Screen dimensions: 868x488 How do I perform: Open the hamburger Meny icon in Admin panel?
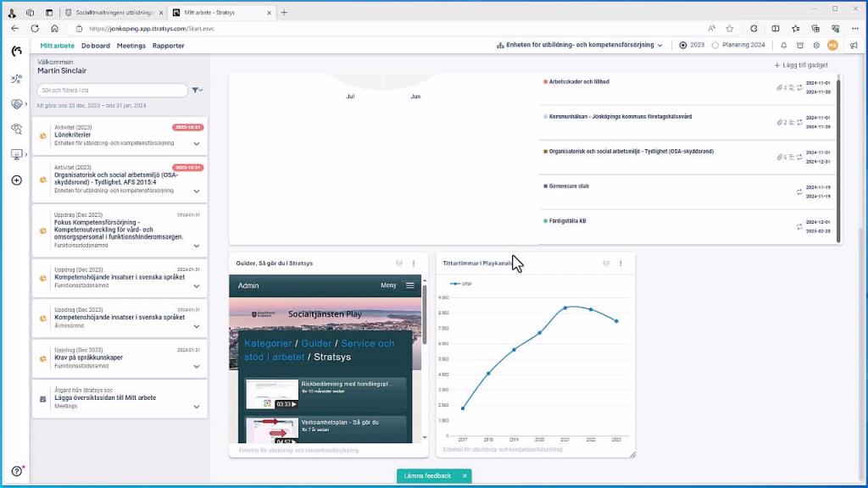point(409,286)
